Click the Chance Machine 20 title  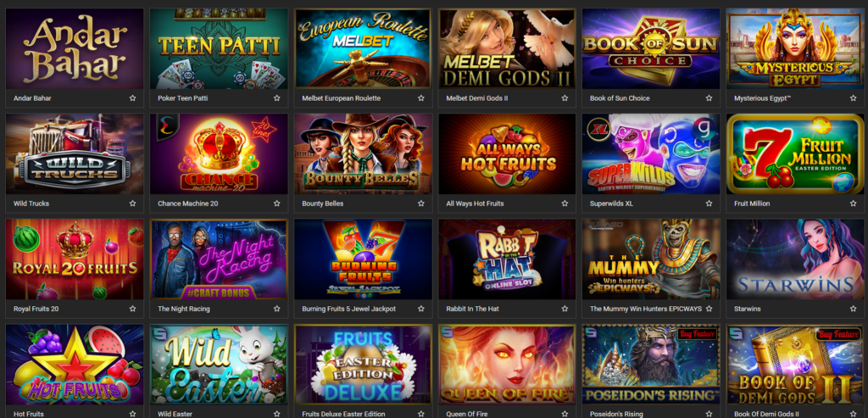coord(187,203)
